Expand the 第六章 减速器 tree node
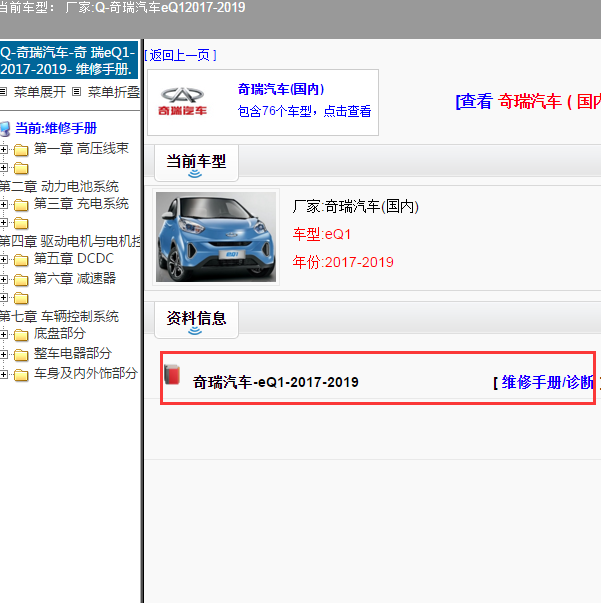This screenshot has height=603, width=601. [x=3, y=279]
